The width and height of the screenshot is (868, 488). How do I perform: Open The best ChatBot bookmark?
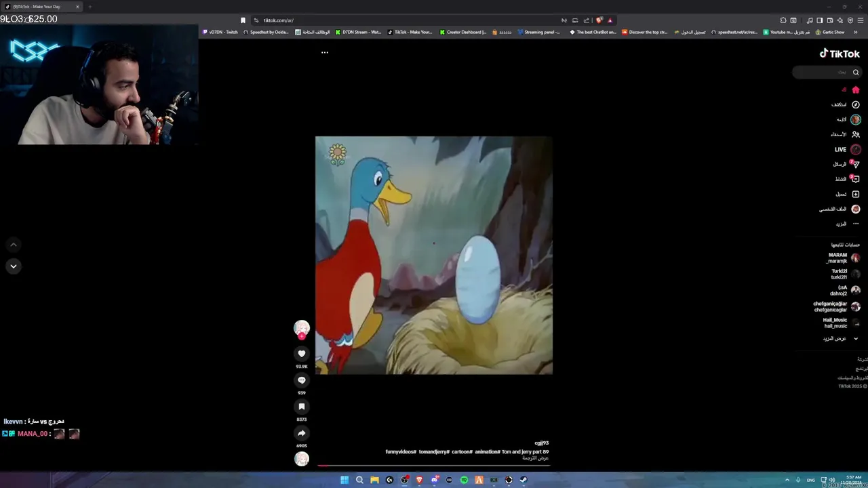(593, 32)
